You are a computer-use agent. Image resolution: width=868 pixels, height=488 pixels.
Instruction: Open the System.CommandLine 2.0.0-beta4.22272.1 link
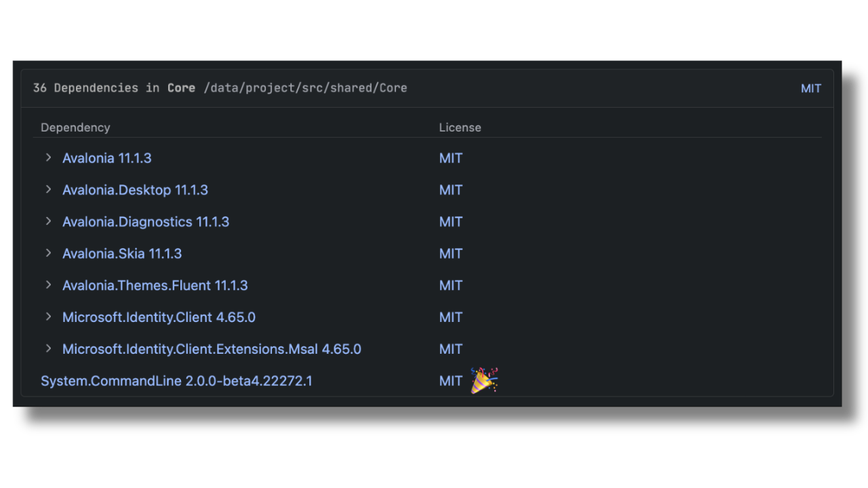[x=176, y=381]
